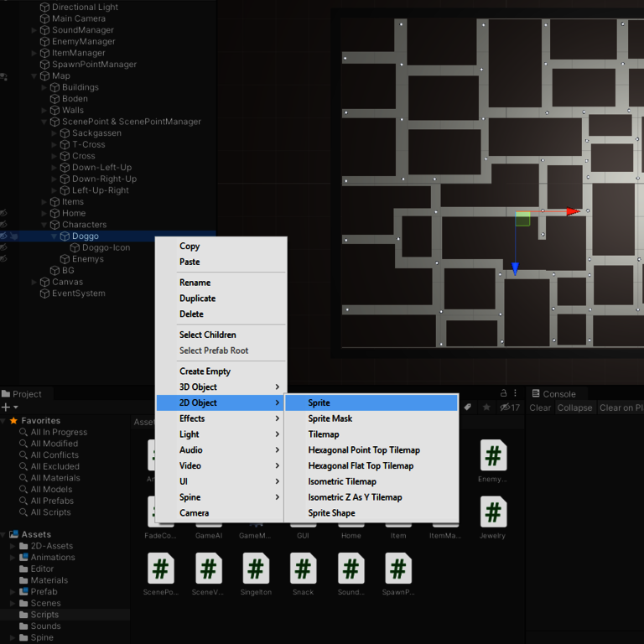This screenshot has height=644, width=644.
Task: Click the search-by-label tag icon
Action: [x=467, y=407]
